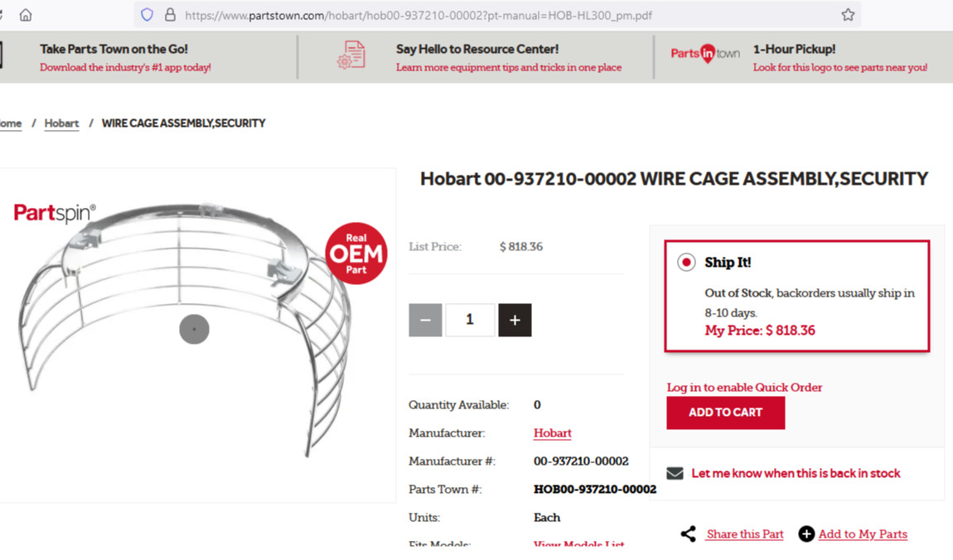The width and height of the screenshot is (953, 560).
Task: Click Let me know when back in stock
Action: 796,473
